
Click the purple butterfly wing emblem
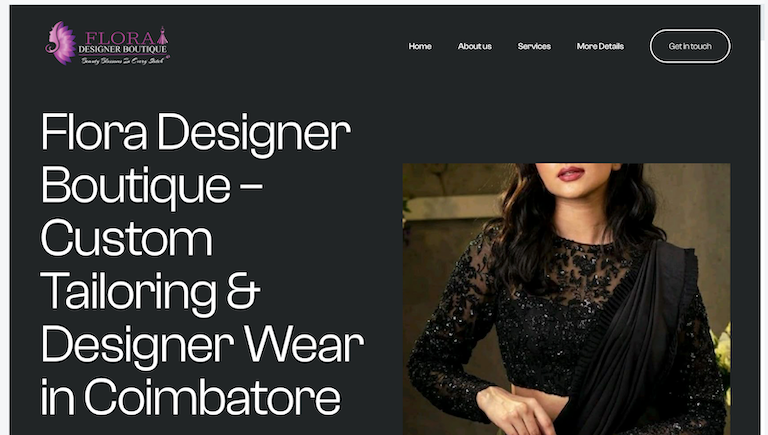[x=61, y=43]
